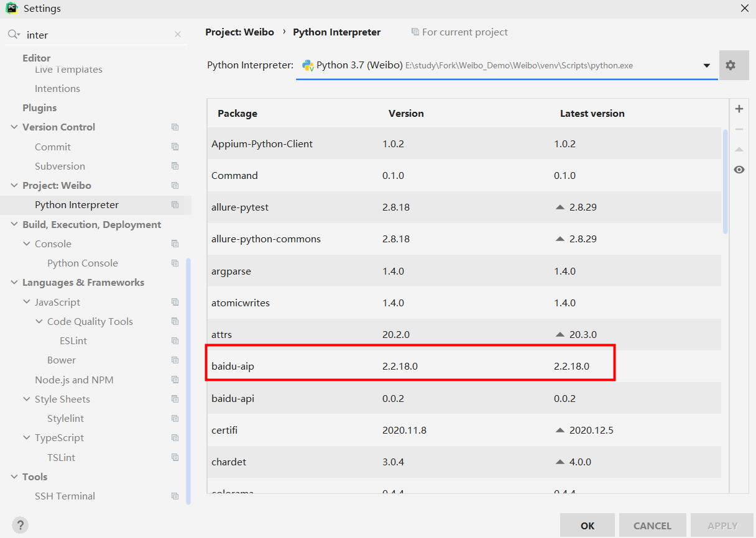756x538 pixels.
Task: Click the project-level icon beside ESLint
Action: (175, 341)
